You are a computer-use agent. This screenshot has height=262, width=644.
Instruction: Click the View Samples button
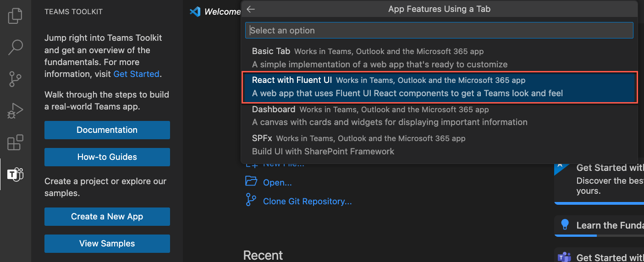(107, 244)
